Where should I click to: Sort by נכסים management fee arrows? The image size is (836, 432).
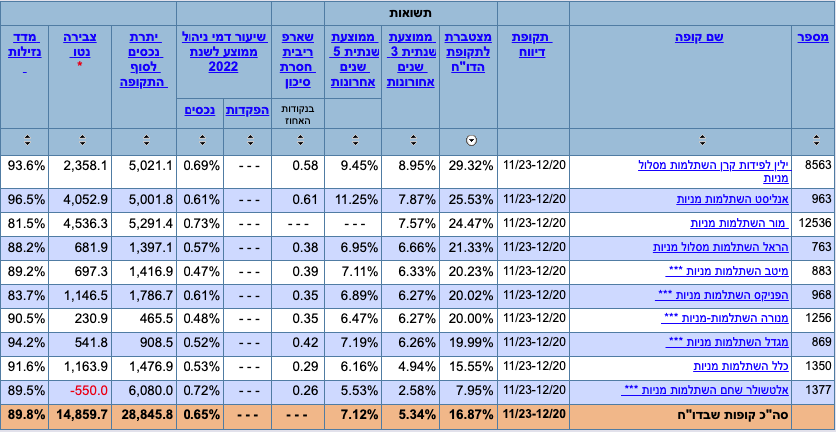point(202,141)
